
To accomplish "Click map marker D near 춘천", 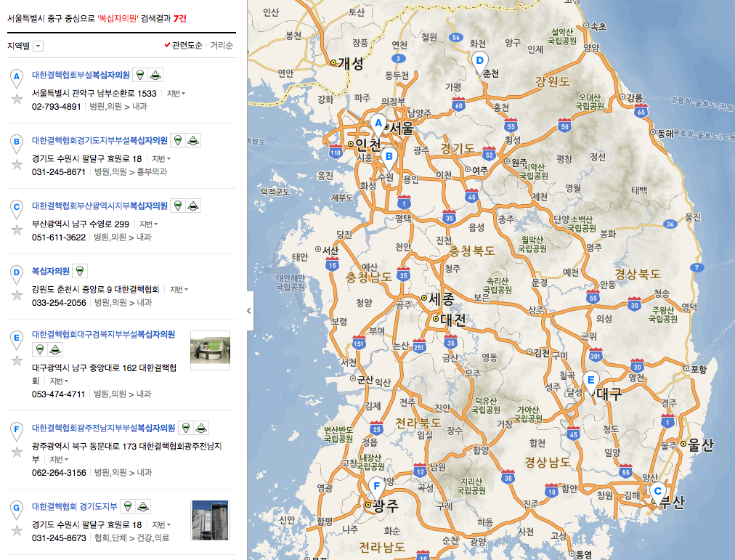I will [479, 62].
